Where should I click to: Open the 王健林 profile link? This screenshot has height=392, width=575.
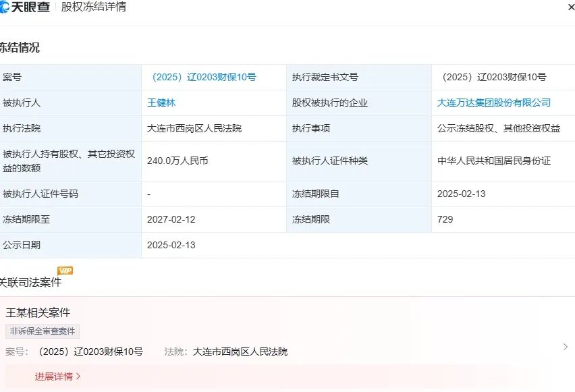coord(161,103)
